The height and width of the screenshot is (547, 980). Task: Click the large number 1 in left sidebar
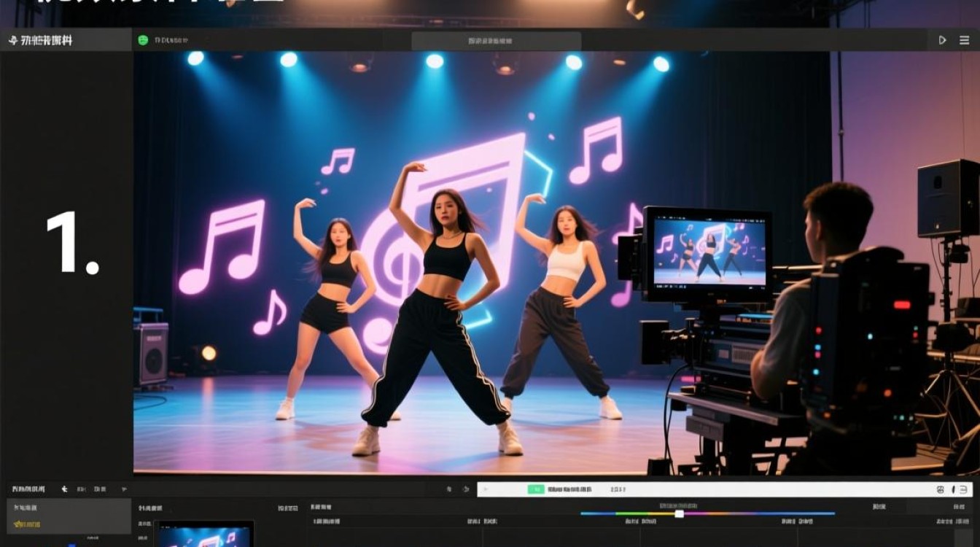(71, 243)
